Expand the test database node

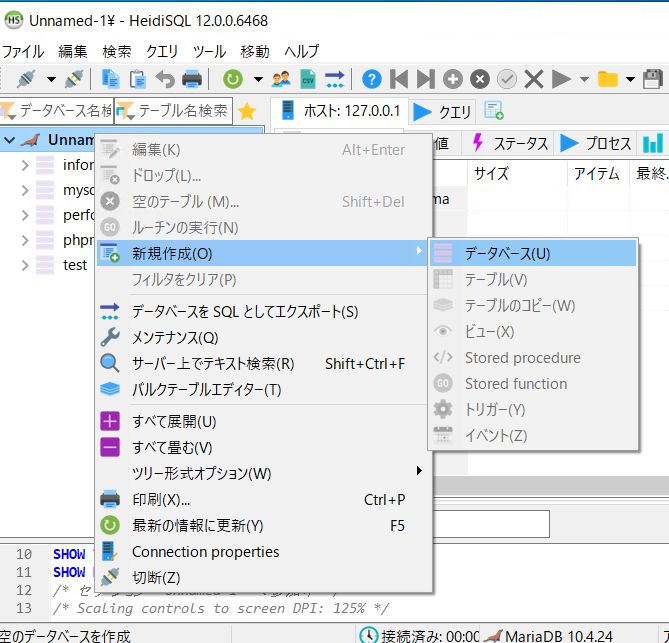pos(25,265)
